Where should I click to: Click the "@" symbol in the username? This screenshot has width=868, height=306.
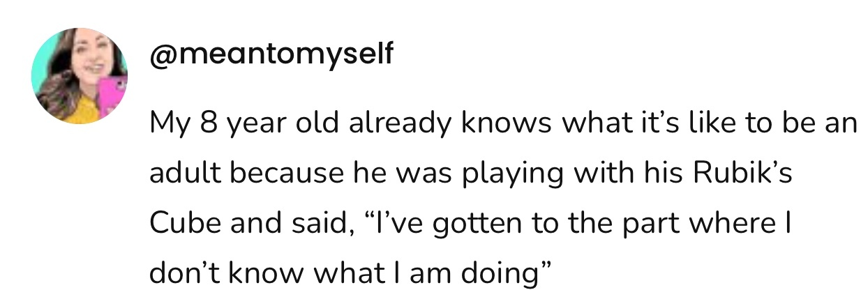tap(161, 54)
